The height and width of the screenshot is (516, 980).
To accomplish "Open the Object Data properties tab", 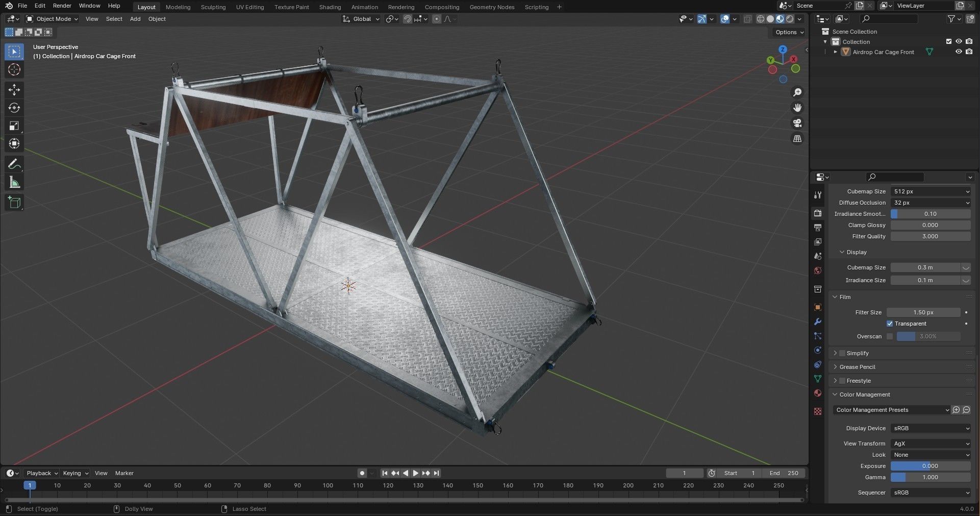I will [x=818, y=379].
